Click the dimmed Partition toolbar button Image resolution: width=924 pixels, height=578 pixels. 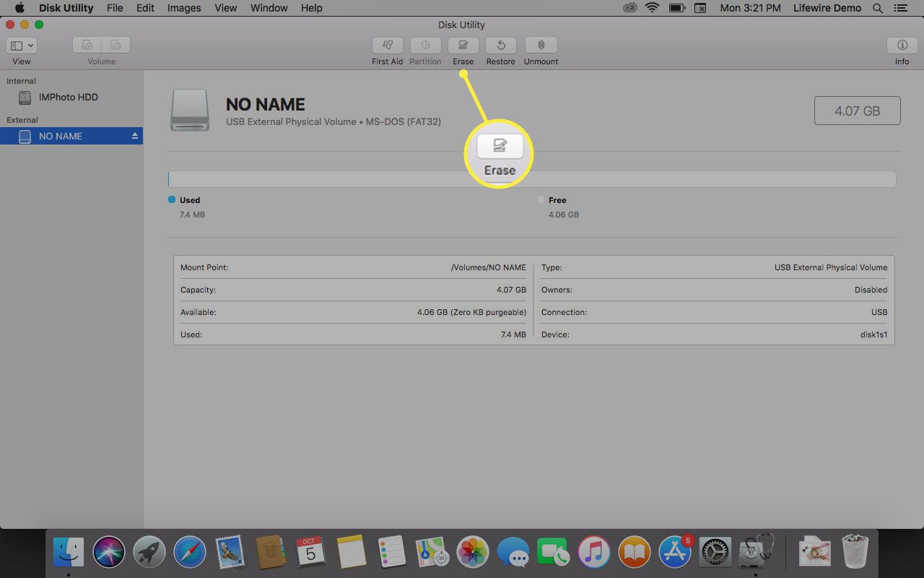coord(426,45)
